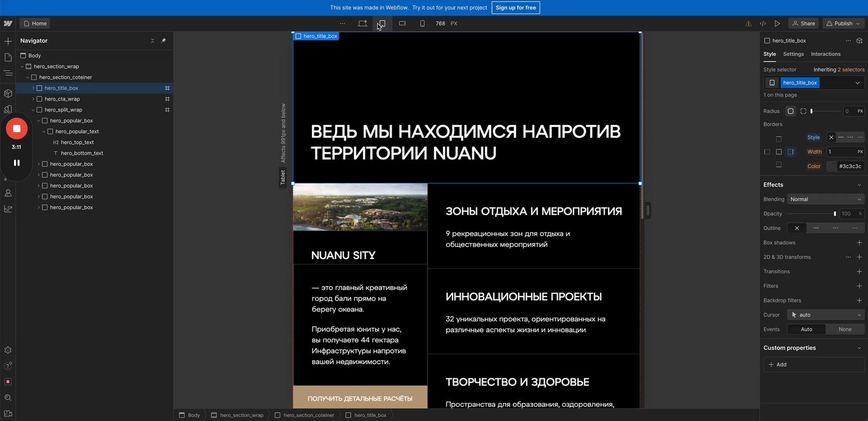This screenshot has width=868, height=421.
Task: View the warning alert icon
Action: click(x=749, y=24)
